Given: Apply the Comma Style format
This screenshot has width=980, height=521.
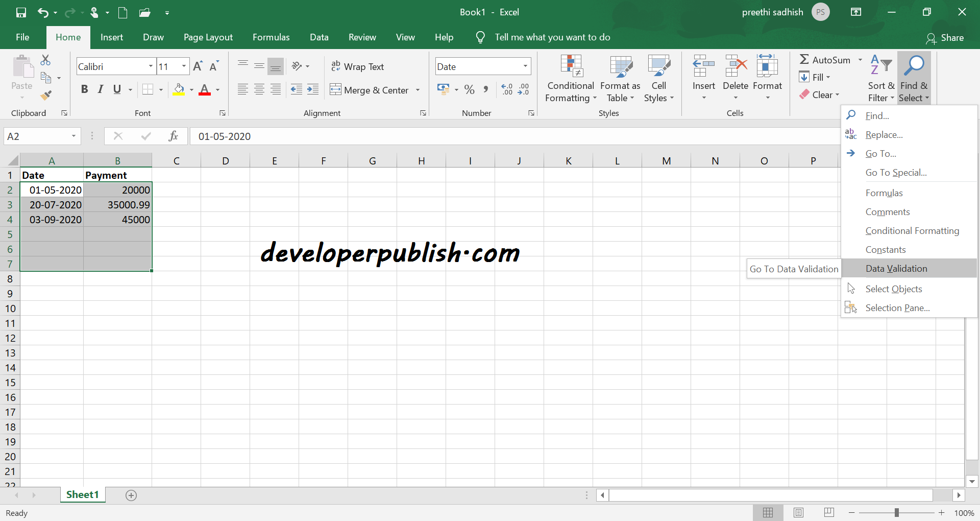Looking at the screenshot, I should pyautogui.click(x=485, y=89).
